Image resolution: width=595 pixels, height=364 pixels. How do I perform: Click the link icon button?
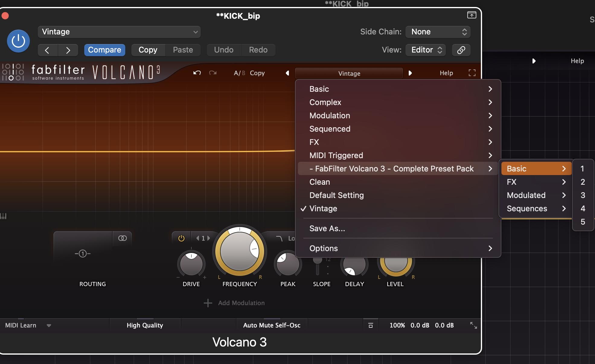tap(461, 50)
